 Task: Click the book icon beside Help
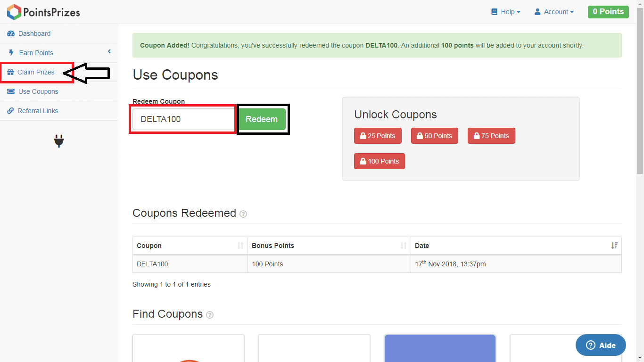(494, 12)
